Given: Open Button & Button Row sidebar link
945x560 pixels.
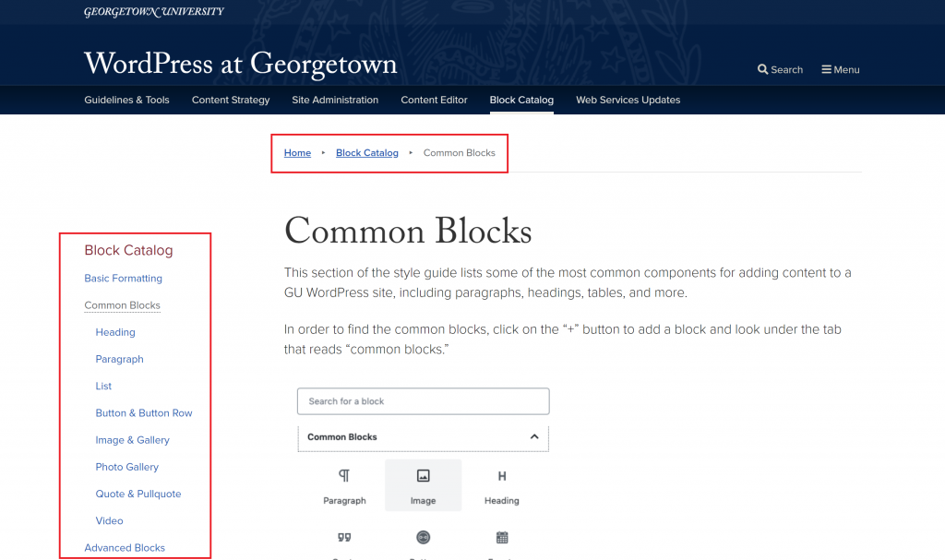Looking at the screenshot, I should (x=144, y=413).
